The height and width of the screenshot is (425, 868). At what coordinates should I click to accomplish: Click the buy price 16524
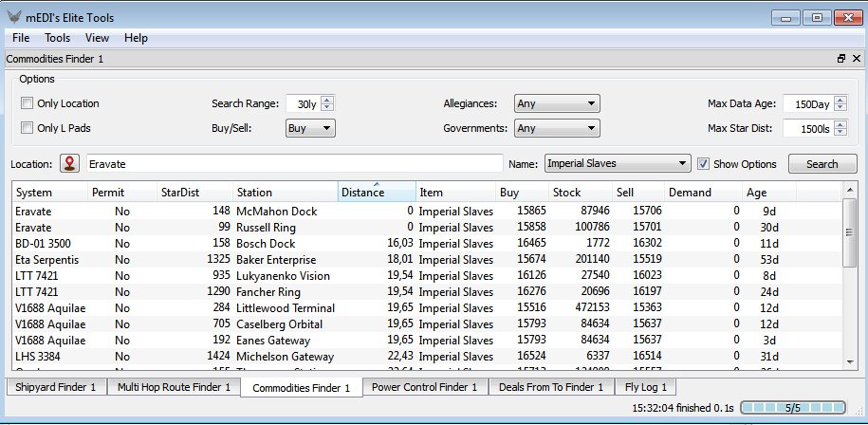(531, 357)
